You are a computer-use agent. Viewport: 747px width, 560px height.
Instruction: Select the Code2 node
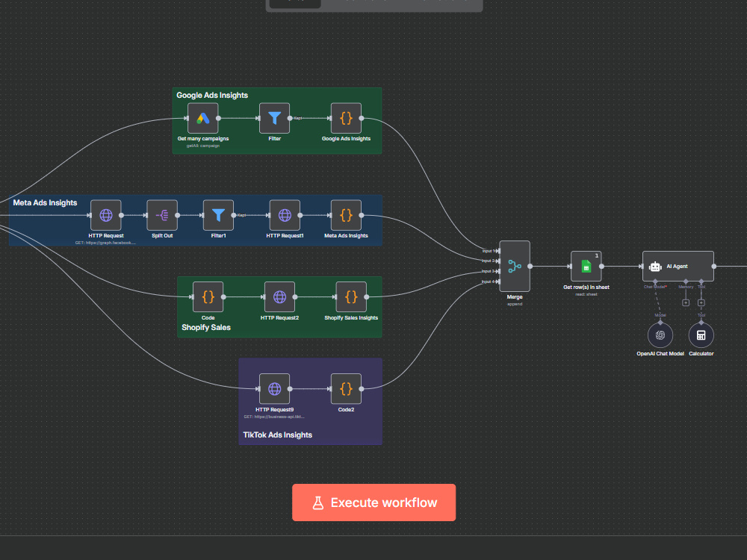(x=346, y=389)
